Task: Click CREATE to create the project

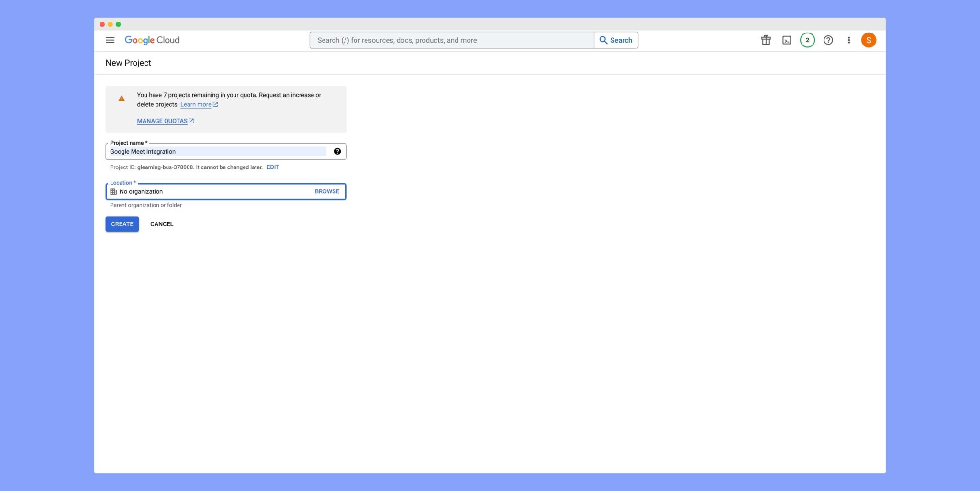Action: 122,224
